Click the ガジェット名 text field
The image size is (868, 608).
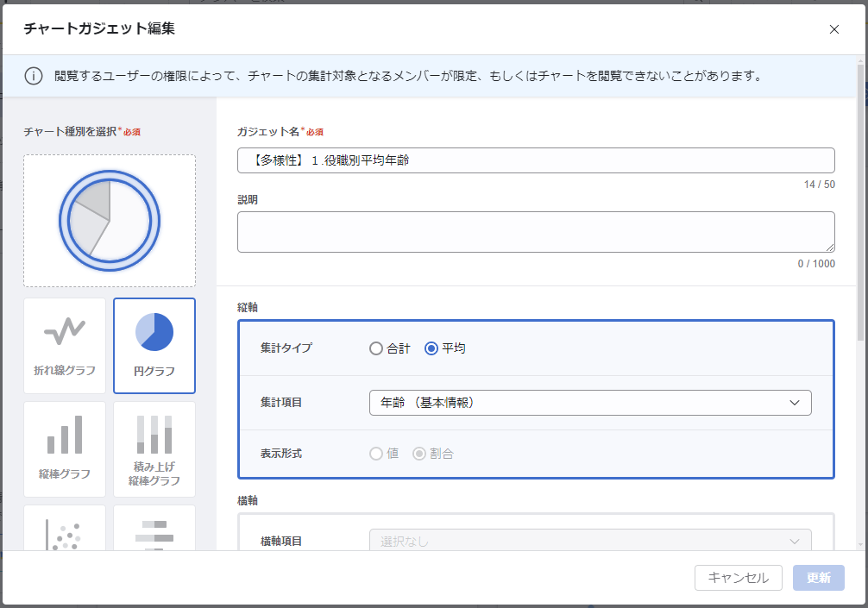(x=536, y=160)
